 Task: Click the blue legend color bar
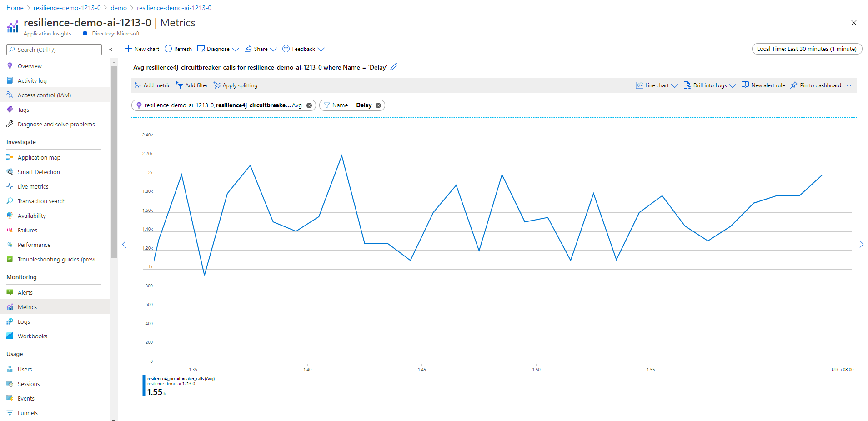(x=144, y=386)
